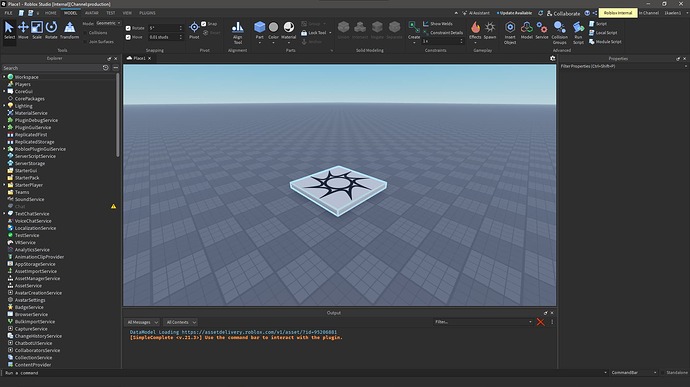The image size is (690, 387).
Task: Switch to the HOME ribbon tab
Action: 51,13
